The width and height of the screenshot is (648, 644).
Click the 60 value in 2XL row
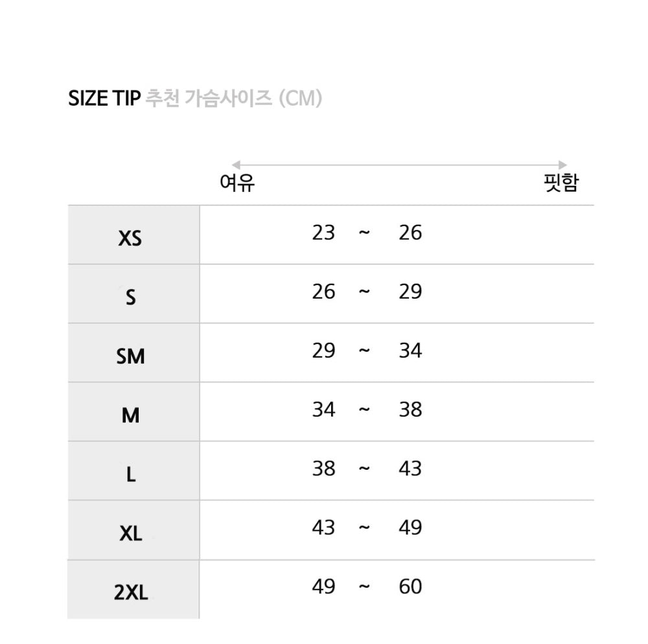pyautogui.click(x=410, y=586)
